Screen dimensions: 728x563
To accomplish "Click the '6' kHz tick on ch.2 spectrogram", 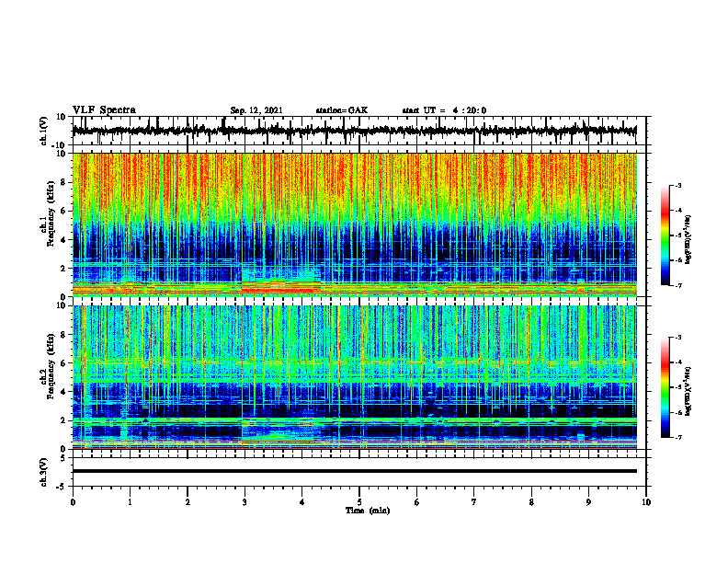I will click(x=64, y=363).
